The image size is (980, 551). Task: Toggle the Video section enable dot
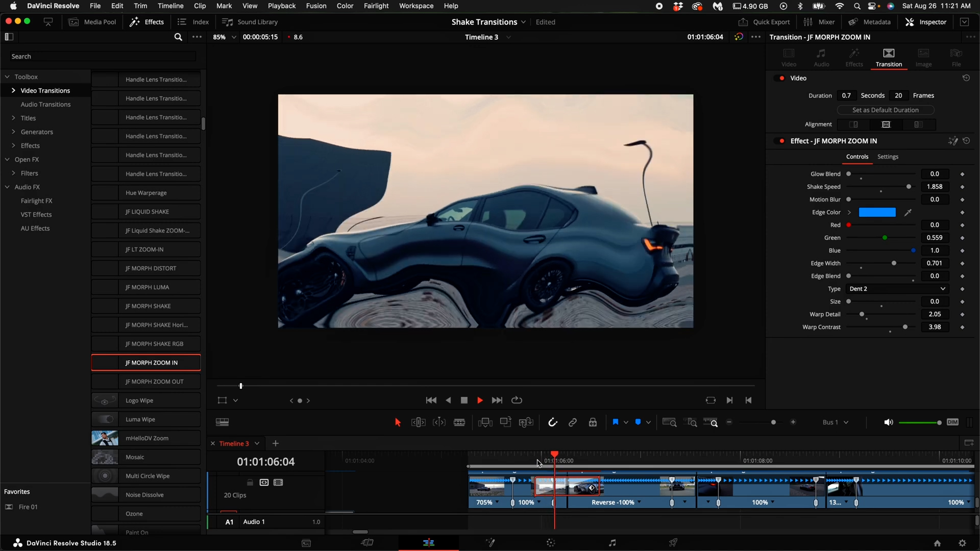point(782,78)
